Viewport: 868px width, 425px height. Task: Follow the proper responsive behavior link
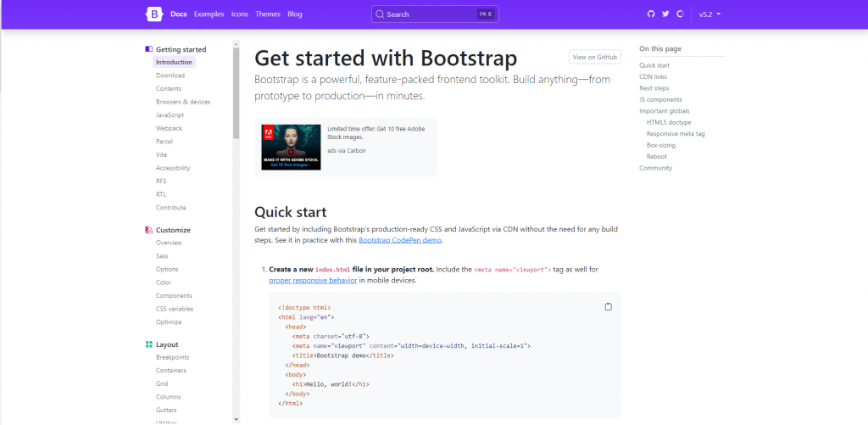(313, 281)
